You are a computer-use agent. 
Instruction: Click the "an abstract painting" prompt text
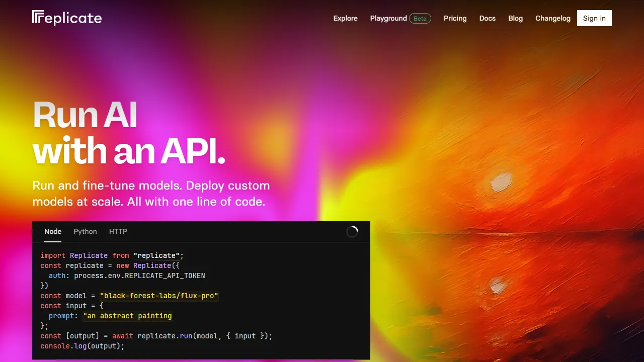[x=128, y=316]
